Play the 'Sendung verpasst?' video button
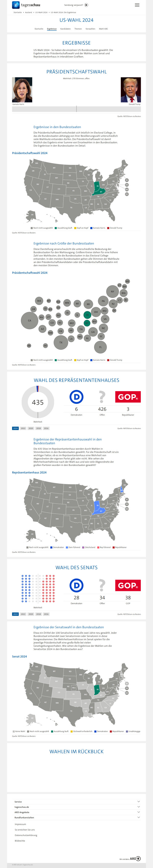 [86, 5]
